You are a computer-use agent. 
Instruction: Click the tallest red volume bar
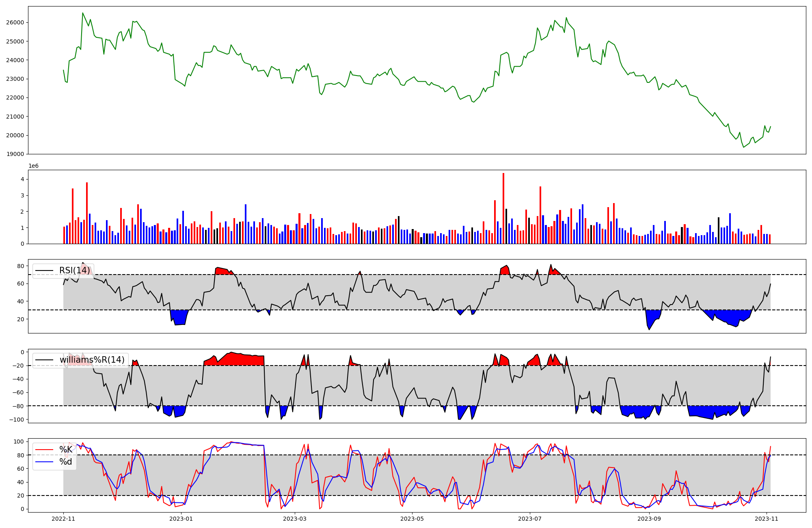(x=503, y=208)
